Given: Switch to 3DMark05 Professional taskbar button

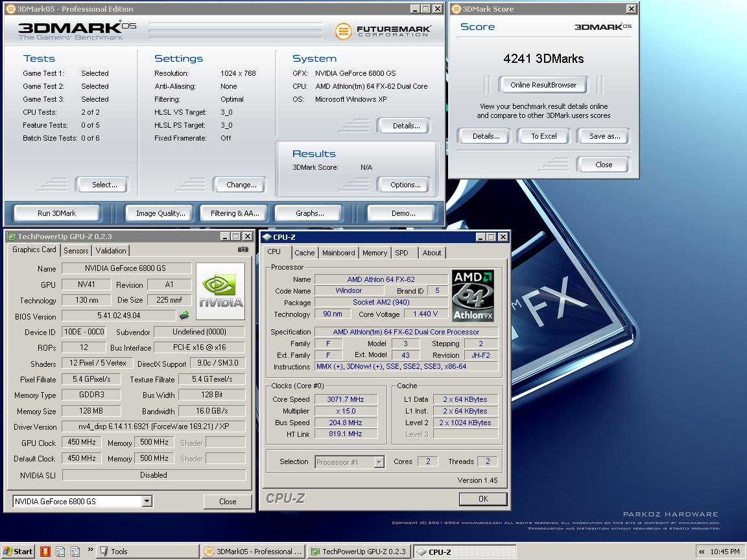Looking at the screenshot, I should [x=254, y=552].
